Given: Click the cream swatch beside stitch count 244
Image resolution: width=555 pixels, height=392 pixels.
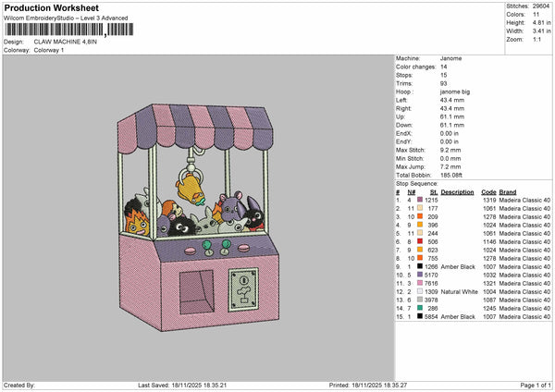Looking at the screenshot, I should (420, 233).
